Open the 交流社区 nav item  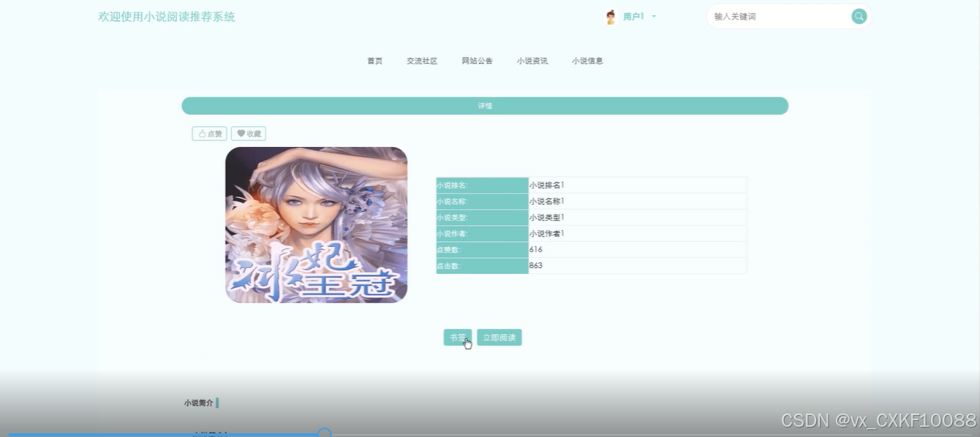click(422, 61)
